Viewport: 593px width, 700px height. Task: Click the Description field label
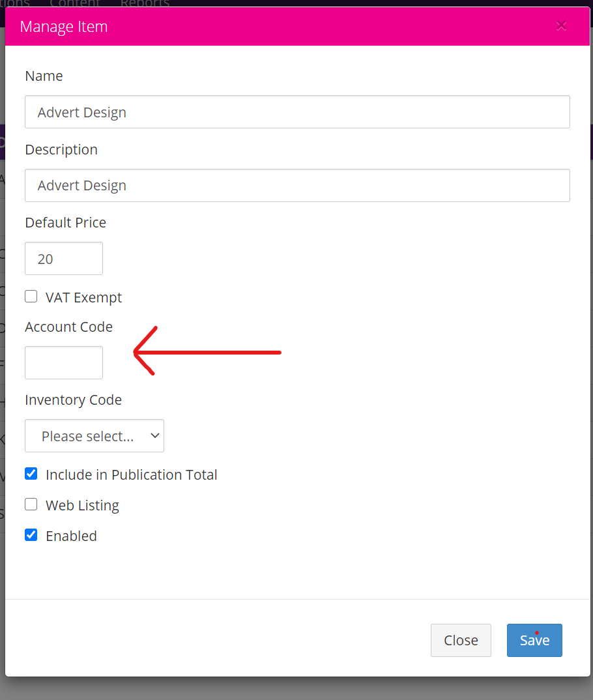coord(61,149)
